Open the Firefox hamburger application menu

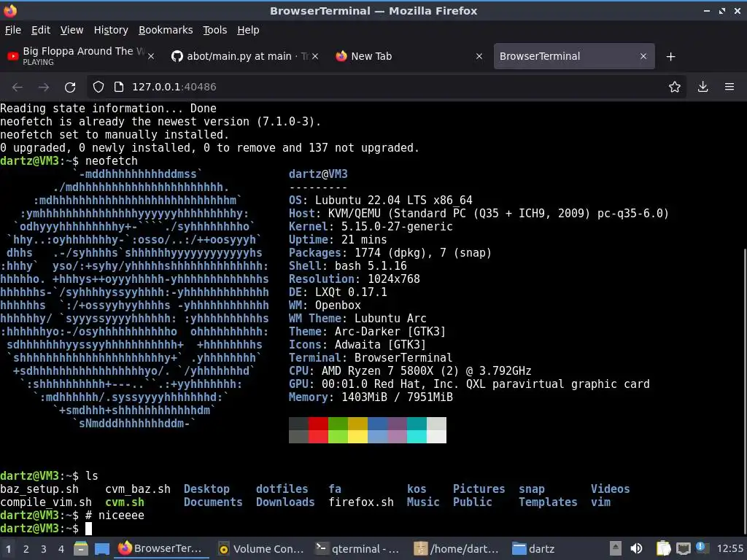click(729, 87)
